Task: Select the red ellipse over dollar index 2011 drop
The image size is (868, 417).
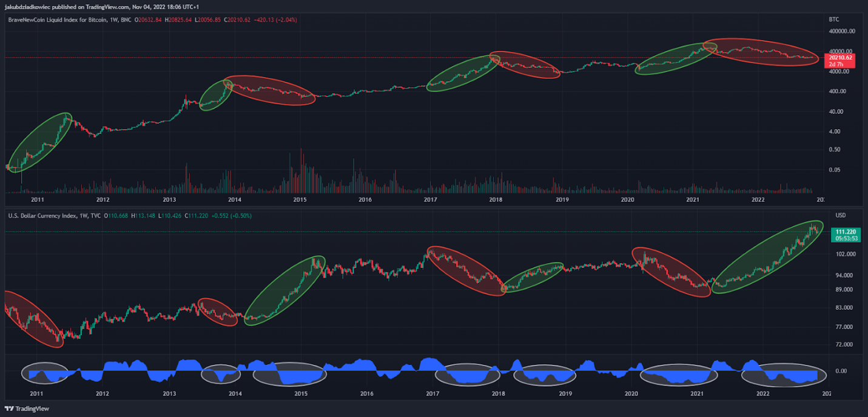Action: pos(33,319)
